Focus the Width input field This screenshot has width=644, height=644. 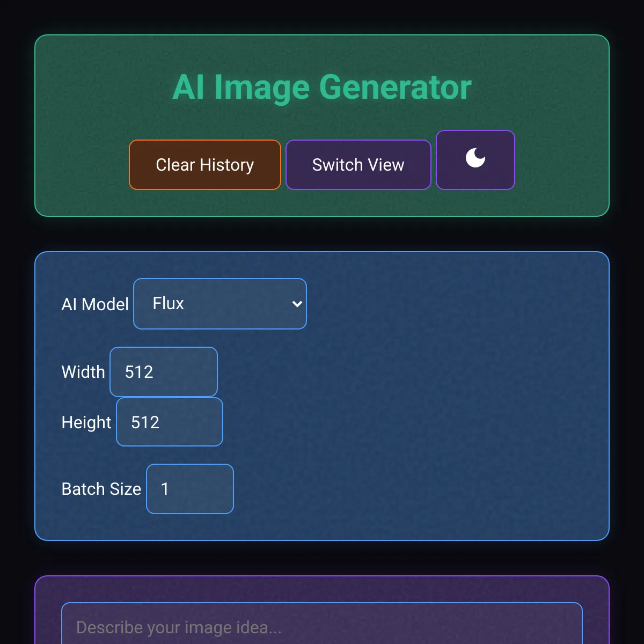point(164,372)
